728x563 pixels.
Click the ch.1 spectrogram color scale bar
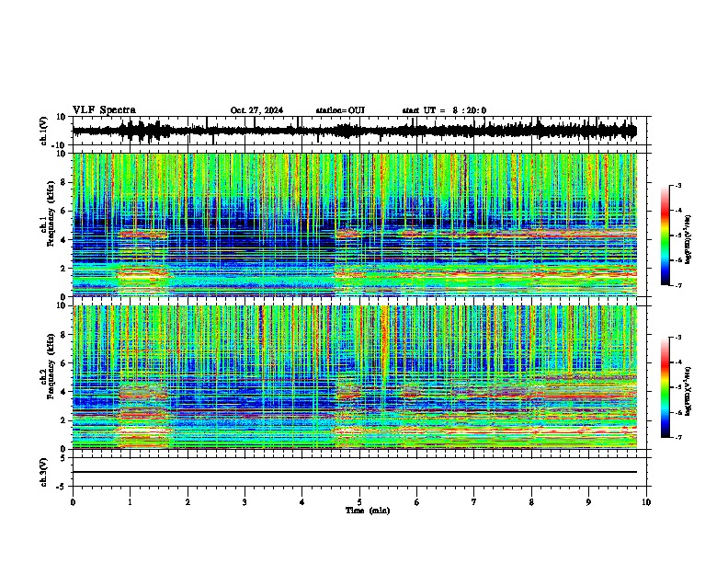(x=665, y=236)
